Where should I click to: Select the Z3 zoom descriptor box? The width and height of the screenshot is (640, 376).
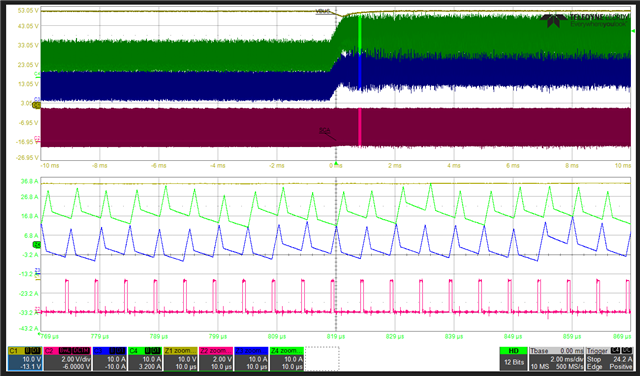pyautogui.click(x=251, y=358)
